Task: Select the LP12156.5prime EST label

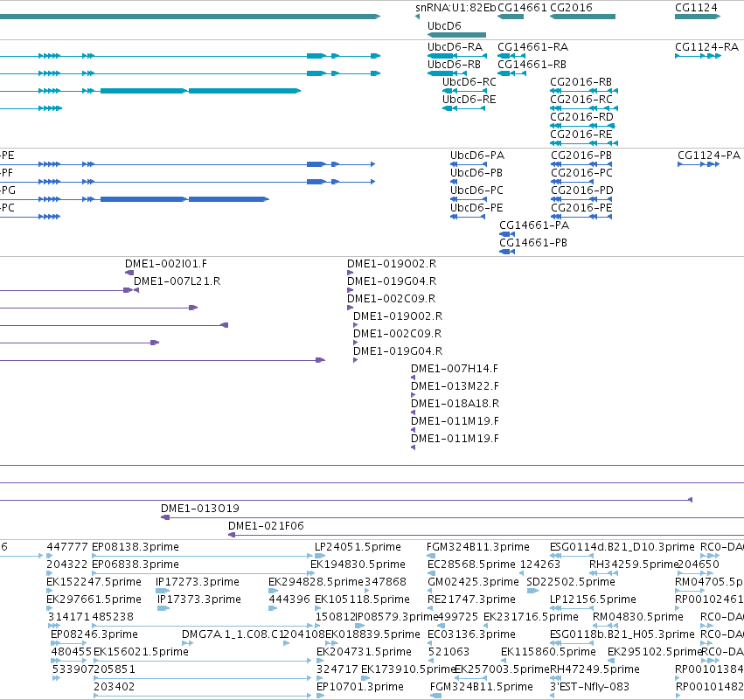Action: pos(593,600)
